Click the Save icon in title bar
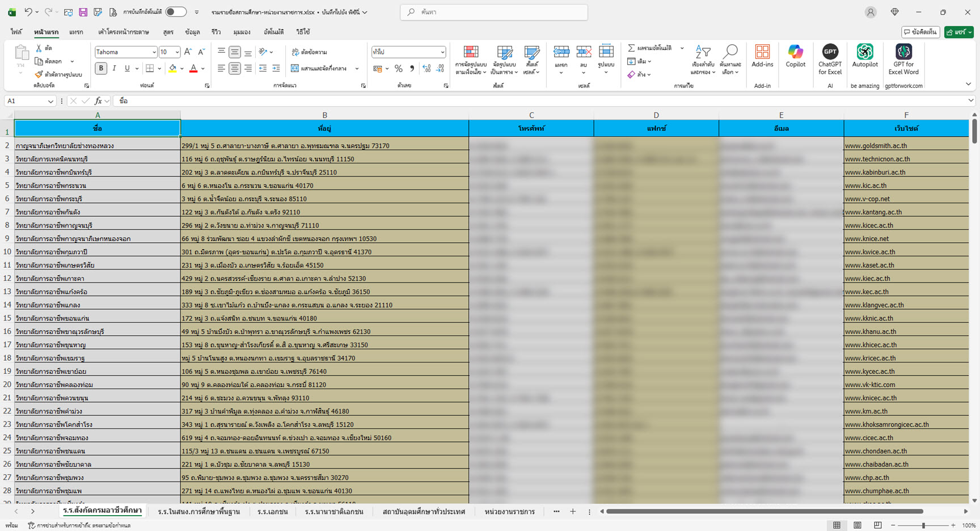980x531 pixels. tap(83, 12)
